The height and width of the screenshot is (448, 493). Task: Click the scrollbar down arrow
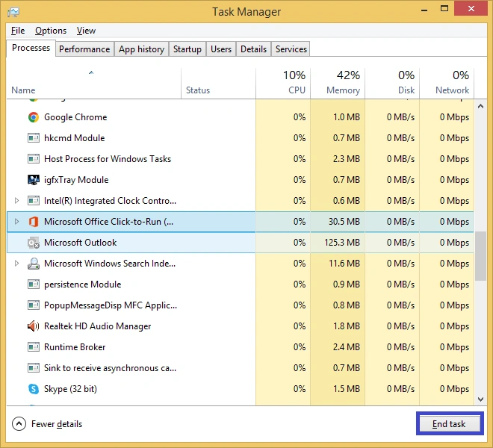coord(480,399)
